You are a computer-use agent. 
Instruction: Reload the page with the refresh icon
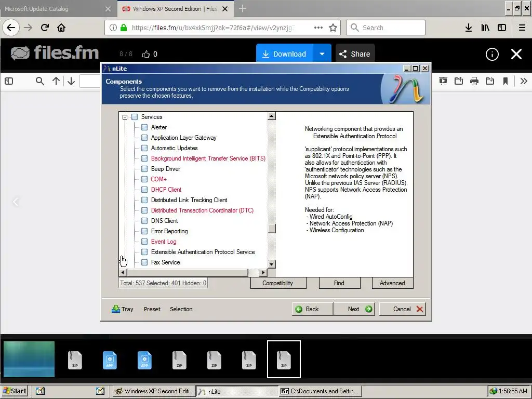[x=45, y=28]
